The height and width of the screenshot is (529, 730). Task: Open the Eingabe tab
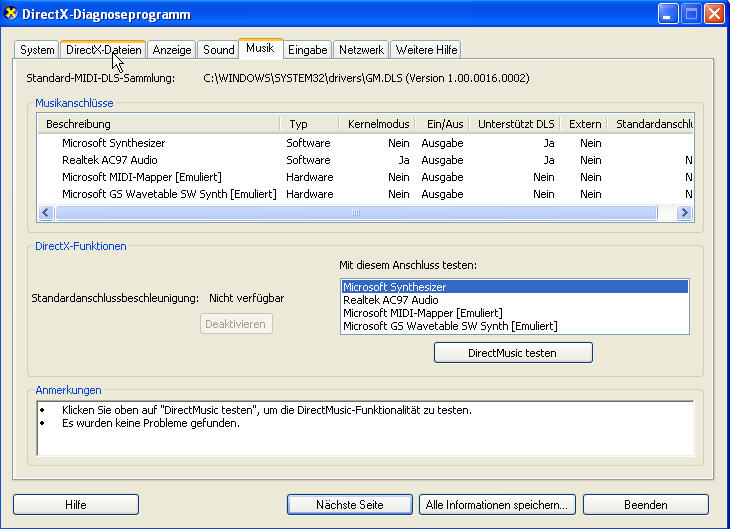(307, 49)
